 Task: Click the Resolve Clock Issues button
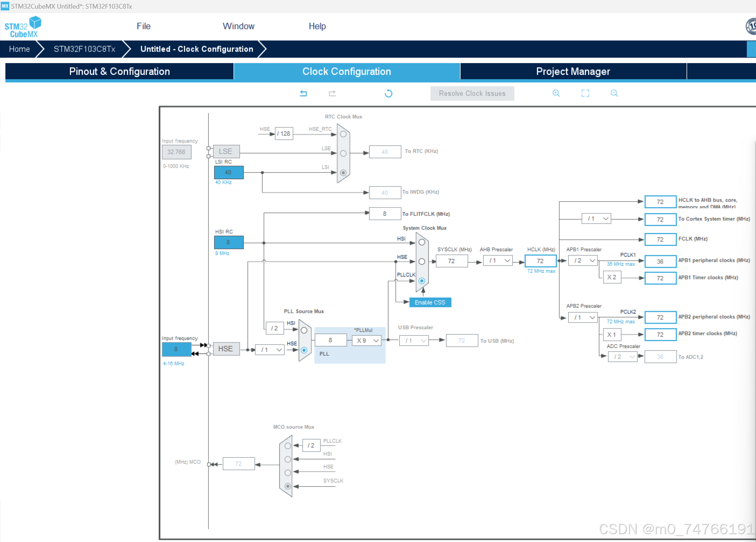[x=472, y=93]
